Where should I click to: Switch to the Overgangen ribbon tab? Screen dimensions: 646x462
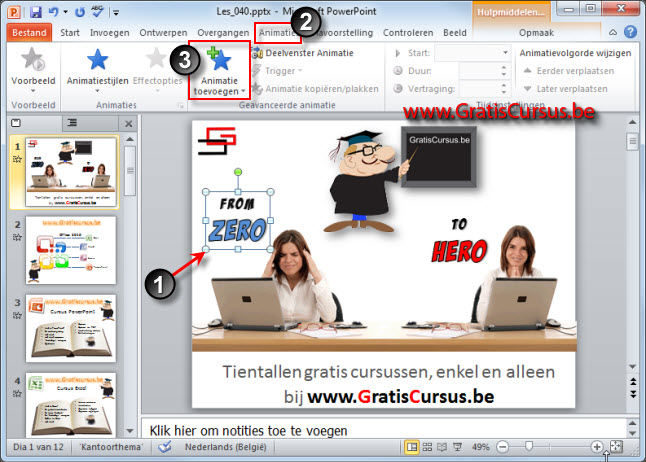click(223, 33)
